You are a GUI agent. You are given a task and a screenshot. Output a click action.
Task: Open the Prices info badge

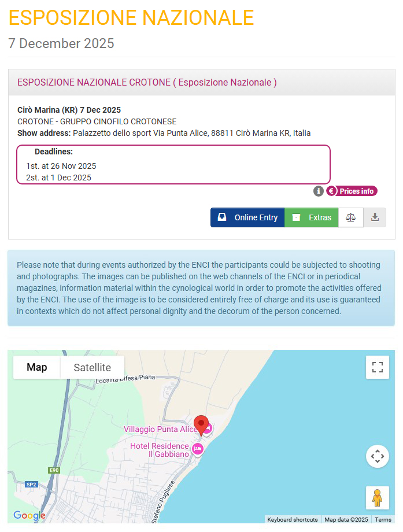tap(356, 191)
